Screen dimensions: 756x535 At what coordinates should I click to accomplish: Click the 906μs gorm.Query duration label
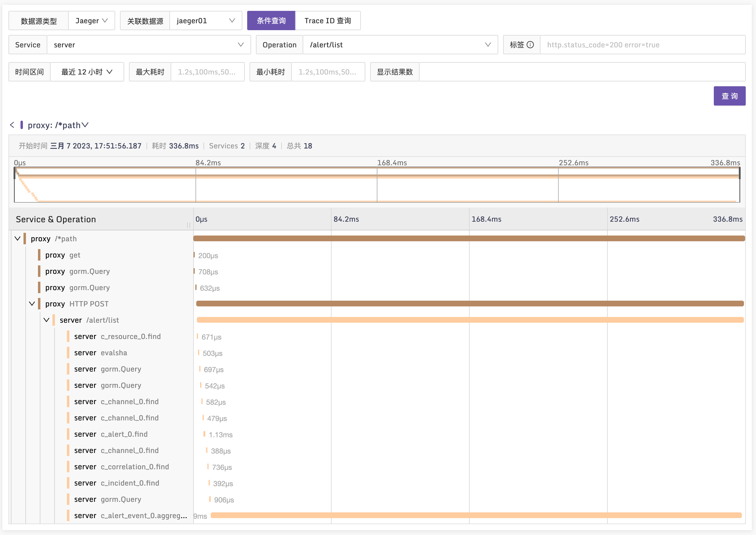pos(224,500)
